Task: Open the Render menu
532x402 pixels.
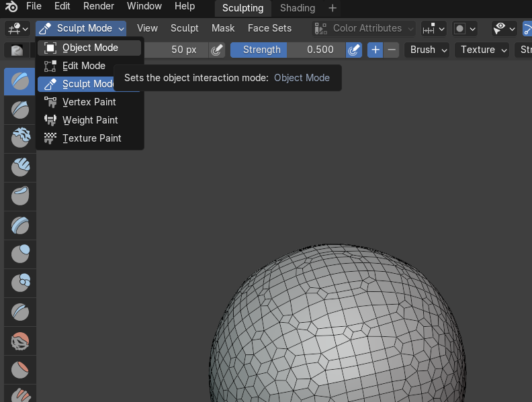Action: click(x=99, y=6)
